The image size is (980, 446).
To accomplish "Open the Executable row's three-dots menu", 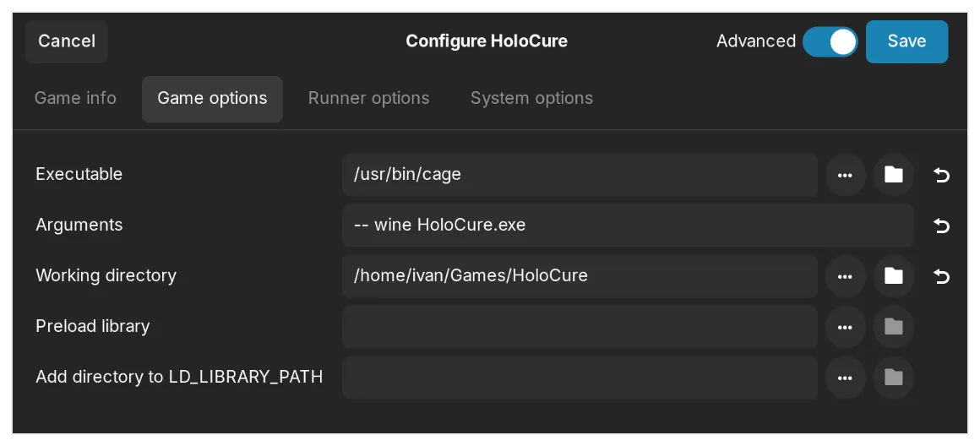I will pos(845,175).
